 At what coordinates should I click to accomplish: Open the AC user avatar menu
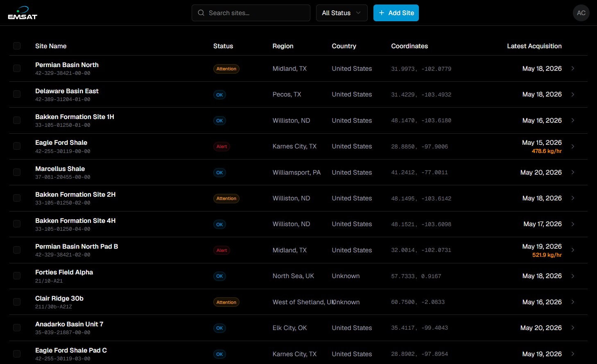[x=581, y=13]
